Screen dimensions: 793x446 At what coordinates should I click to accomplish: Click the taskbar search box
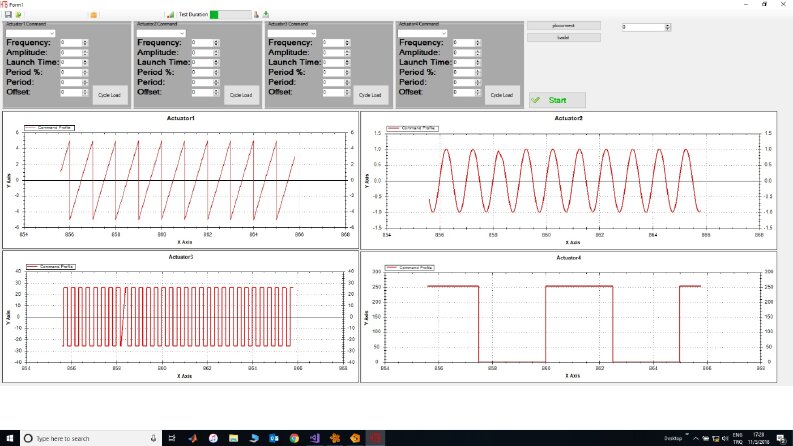point(91,438)
